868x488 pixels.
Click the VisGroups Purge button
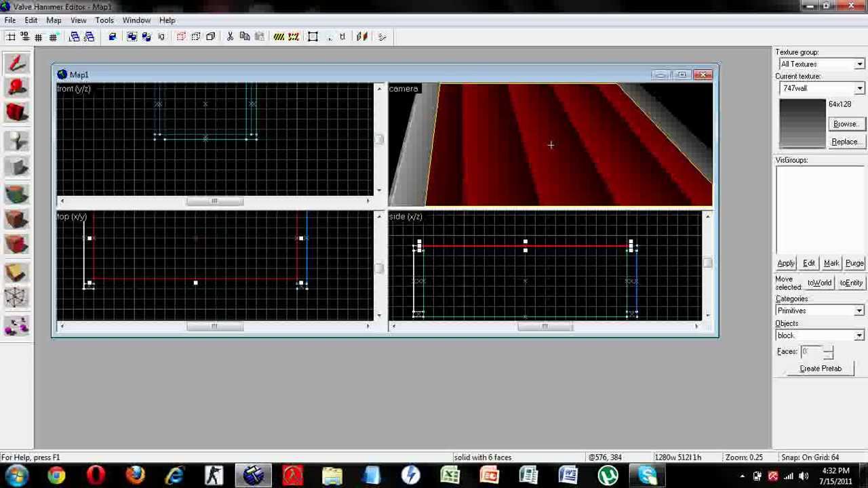[x=854, y=263]
